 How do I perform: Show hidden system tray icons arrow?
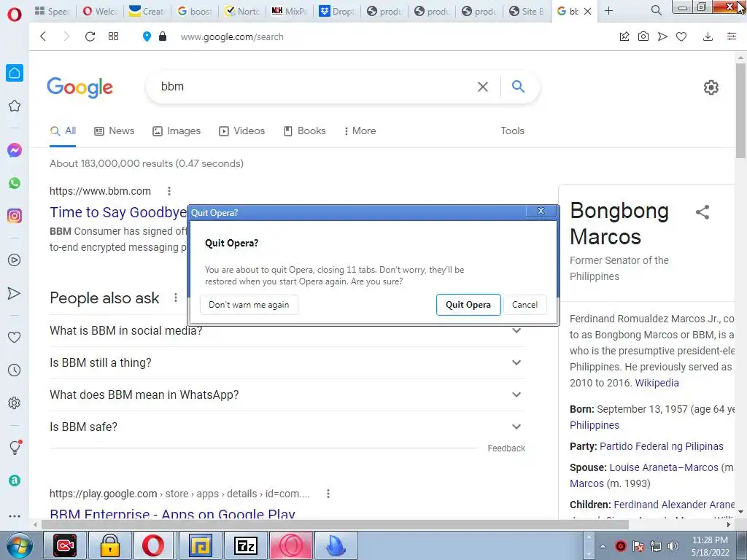coord(603,546)
